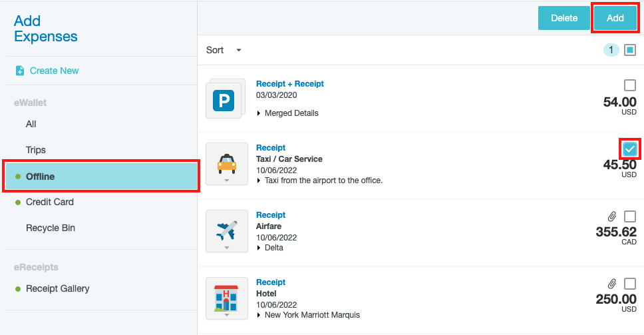Image resolution: width=644 pixels, height=335 pixels.
Task: Click the taxi expense icon
Action: point(226,163)
